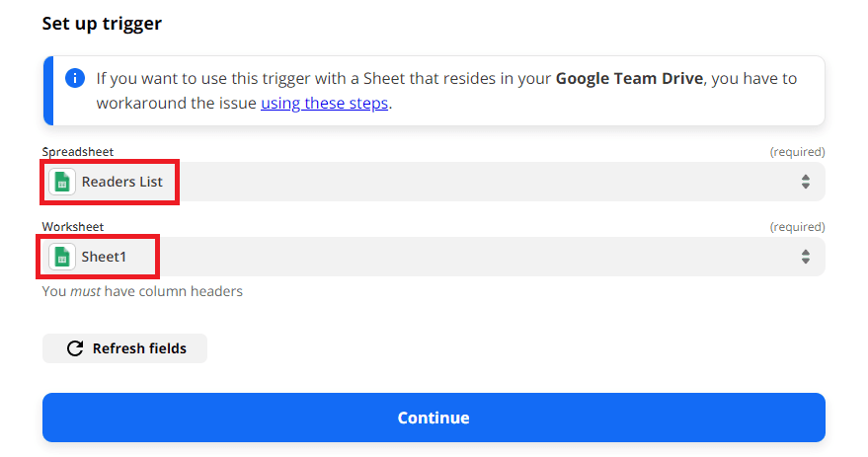Viewport: 868px width, 457px height.
Task: Click the (required) tag above the Spreadsheet field
Action: tap(797, 151)
